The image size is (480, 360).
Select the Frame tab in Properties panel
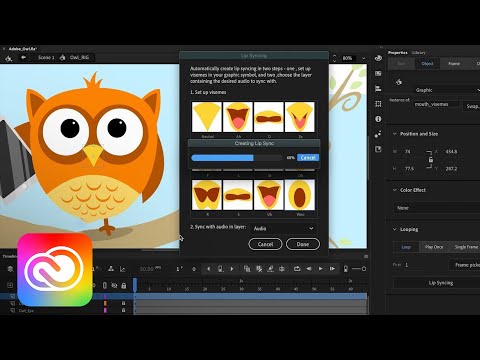pos(454,63)
